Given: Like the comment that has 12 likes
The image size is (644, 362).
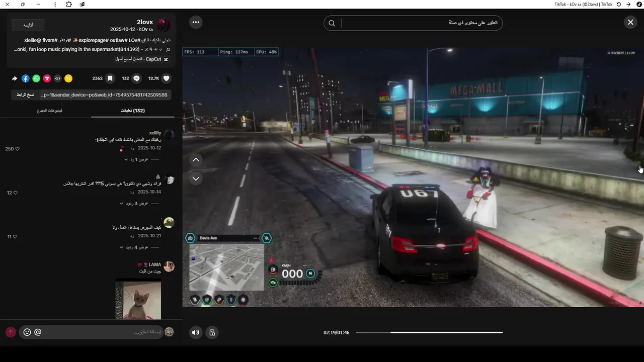Looking at the screenshot, I should [16, 193].
